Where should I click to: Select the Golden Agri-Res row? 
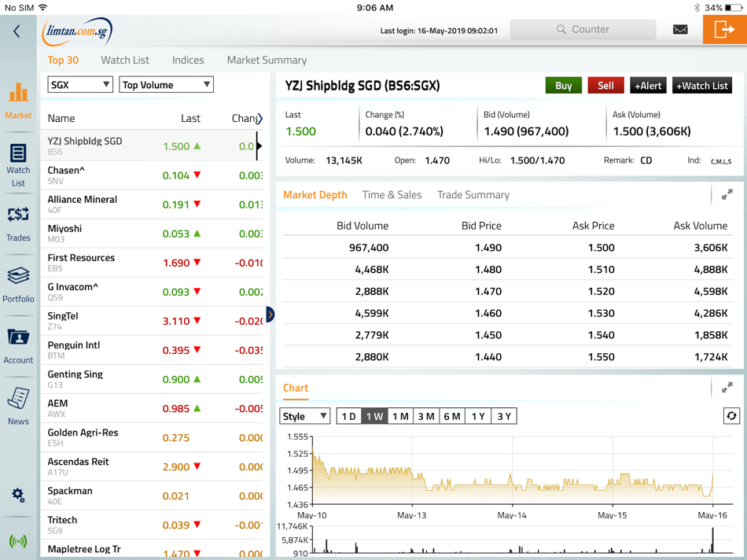tap(152, 437)
